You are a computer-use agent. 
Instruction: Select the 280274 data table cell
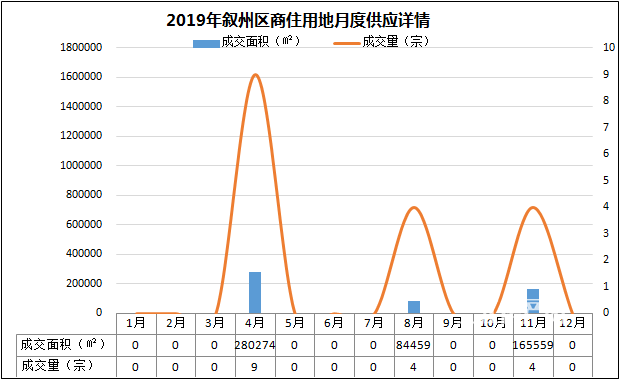[255, 345]
